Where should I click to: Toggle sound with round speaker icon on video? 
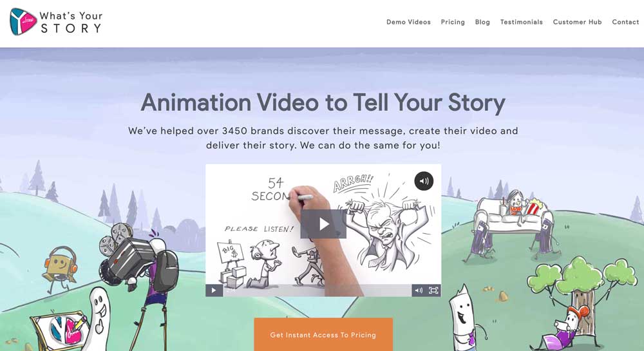point(424,181)
